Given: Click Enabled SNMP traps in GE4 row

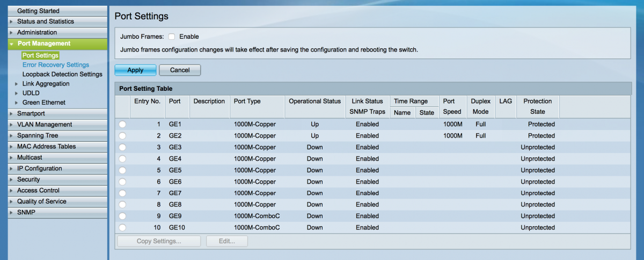Looking at the screenshot, I should [x=367, y=158].
